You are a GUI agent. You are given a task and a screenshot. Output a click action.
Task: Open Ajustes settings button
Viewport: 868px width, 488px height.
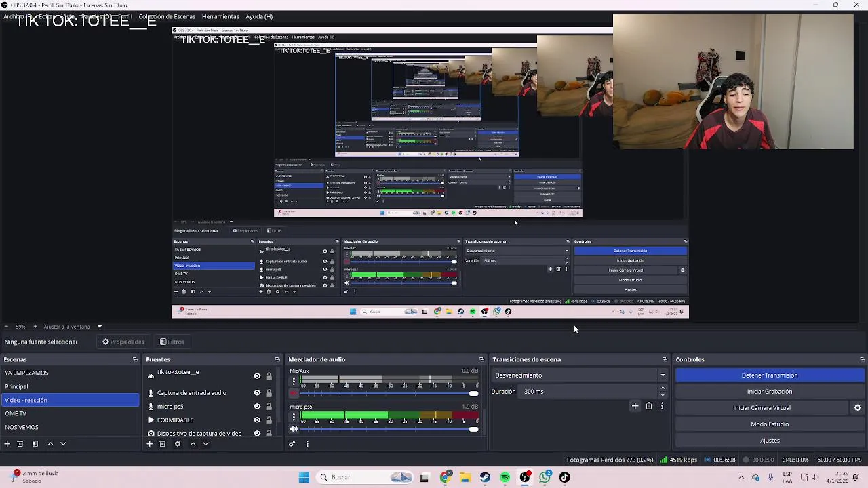770,441
